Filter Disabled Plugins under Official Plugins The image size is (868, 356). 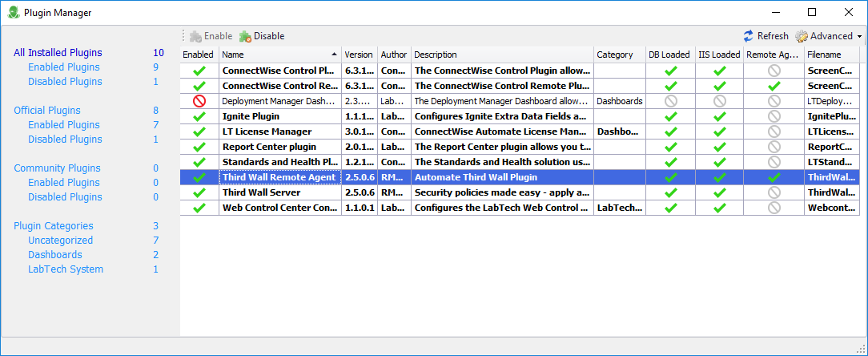pyautogui.click(x=66, y=140)
